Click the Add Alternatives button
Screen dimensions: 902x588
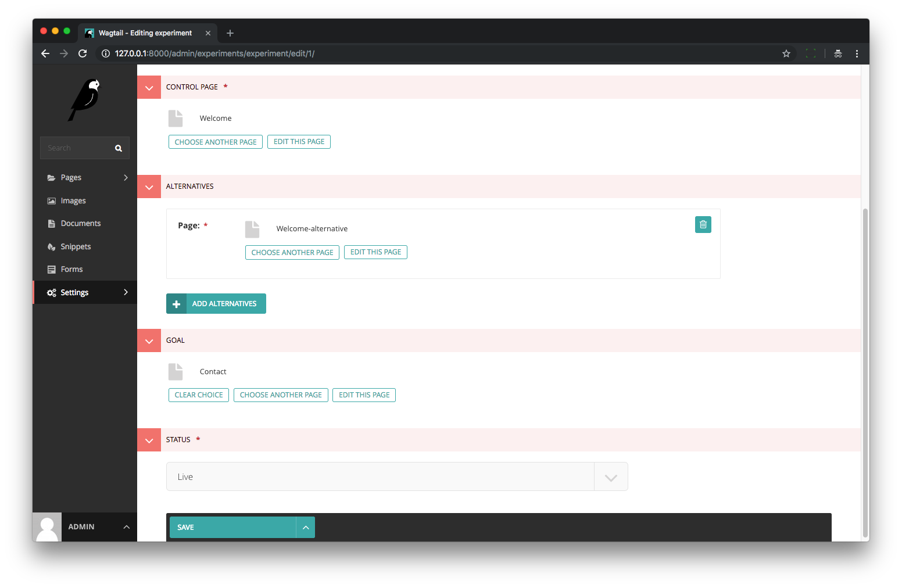[x=216, y=304]
